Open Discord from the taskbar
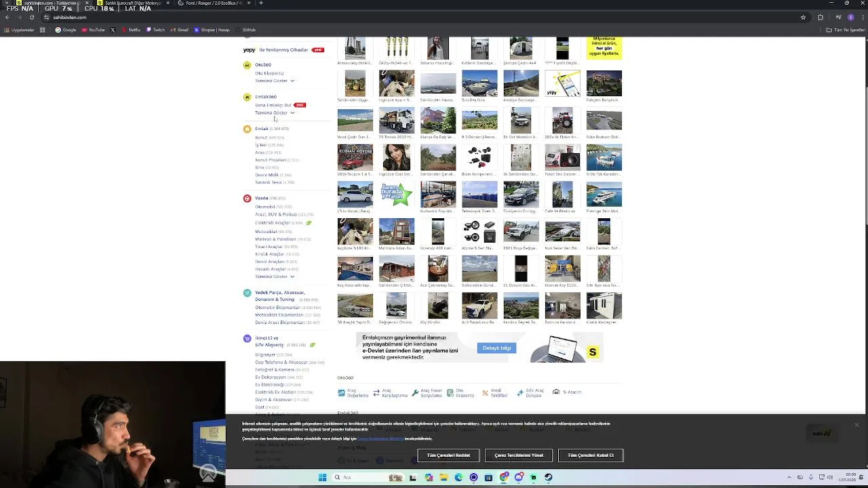 tap(519, 477)
